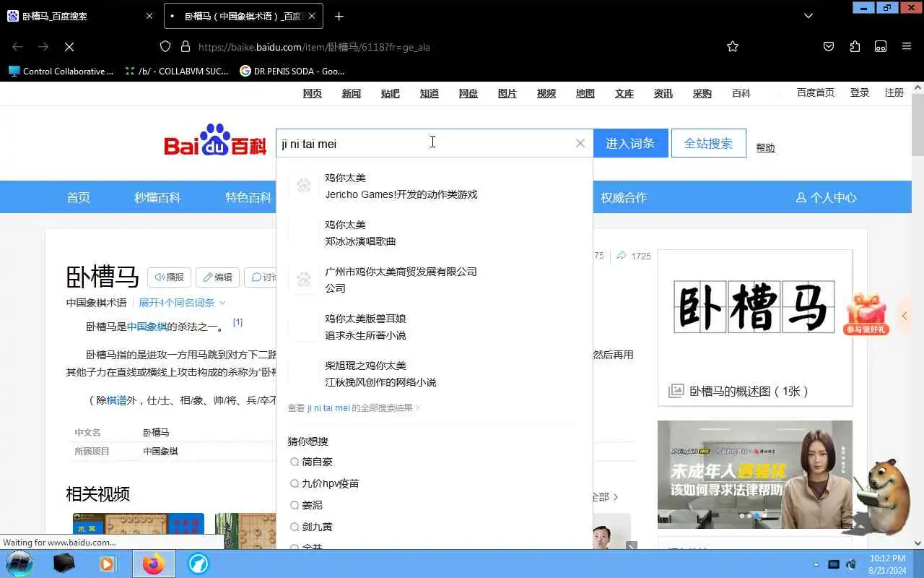Close the 卧槽马_百度搜索 tab
Image resolution: width=924 pixels, height=578 pixels.
[x=149, y=16]
